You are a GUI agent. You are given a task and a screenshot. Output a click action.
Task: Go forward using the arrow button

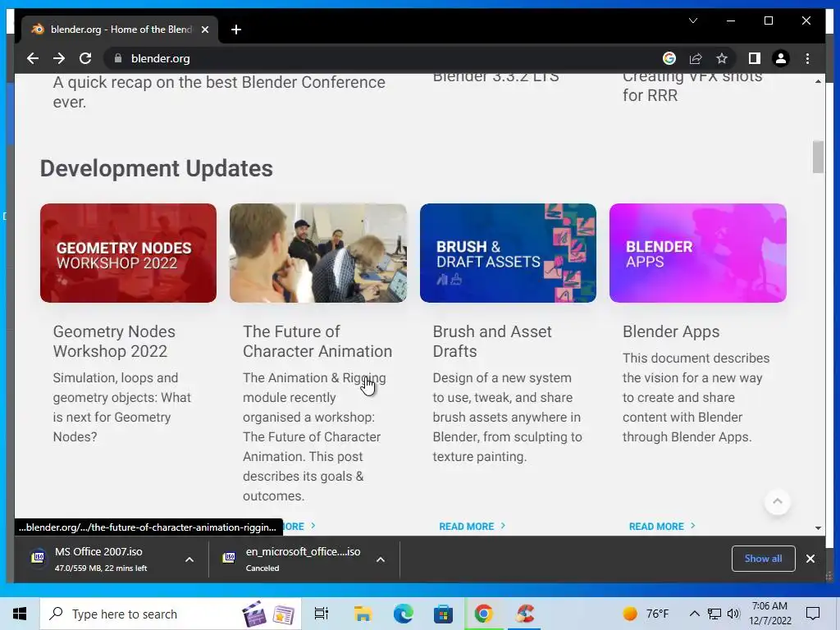coord(59,58)
